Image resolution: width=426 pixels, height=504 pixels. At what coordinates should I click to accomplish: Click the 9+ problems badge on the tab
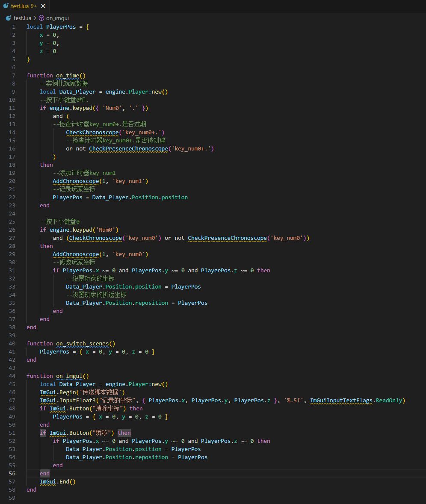(x=34, y=6)
